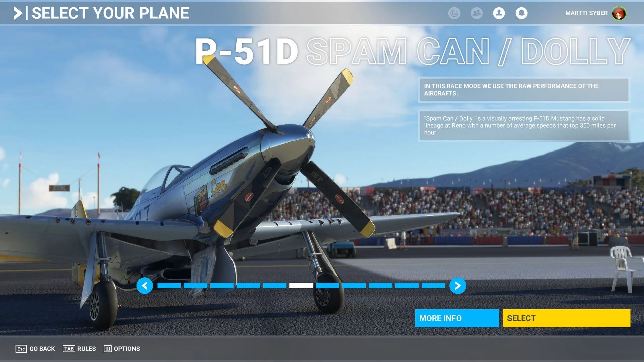644x362 pixels.
Task: Jump to the last plane indicator segment
Action: point(433,286)
